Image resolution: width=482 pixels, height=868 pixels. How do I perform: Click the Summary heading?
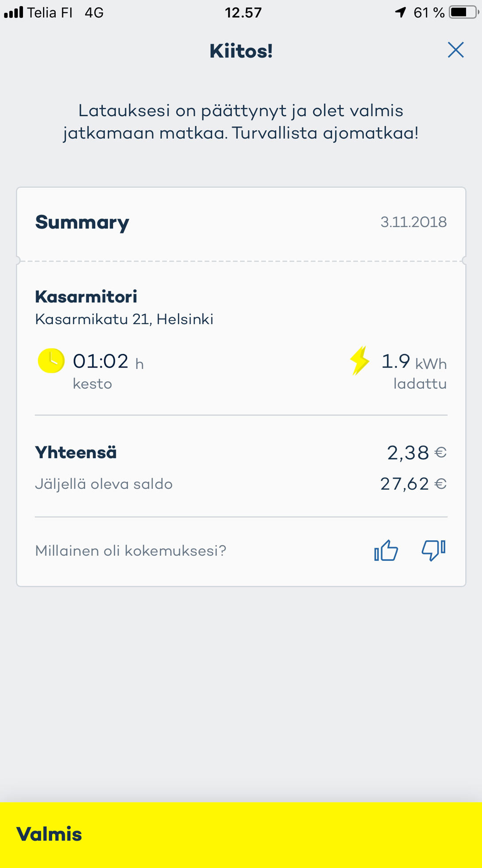tap(82, 222)
